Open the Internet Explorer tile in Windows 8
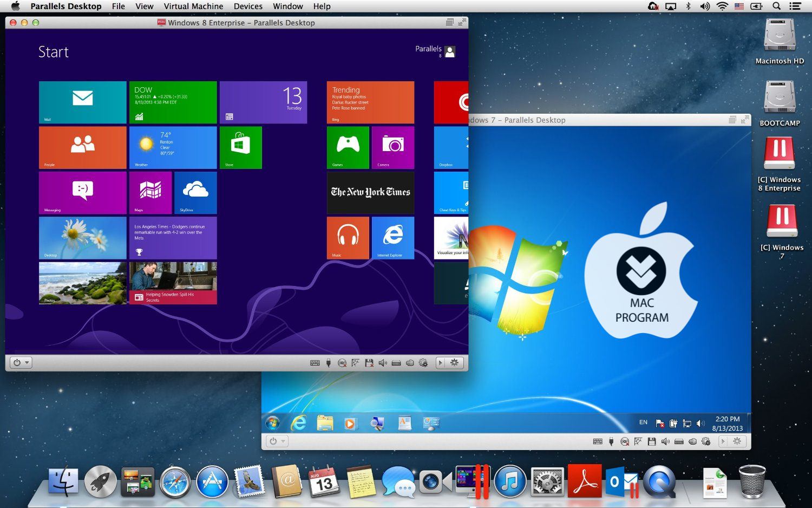This screenshot has width=812, height=508. click(x=393, y=238)
